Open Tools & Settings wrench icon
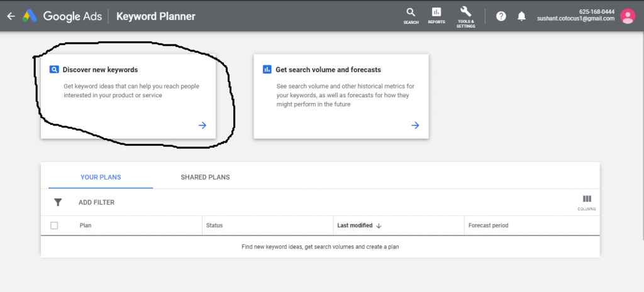The width and height of the screenshot is (644, 292). [x=466, y=13]
